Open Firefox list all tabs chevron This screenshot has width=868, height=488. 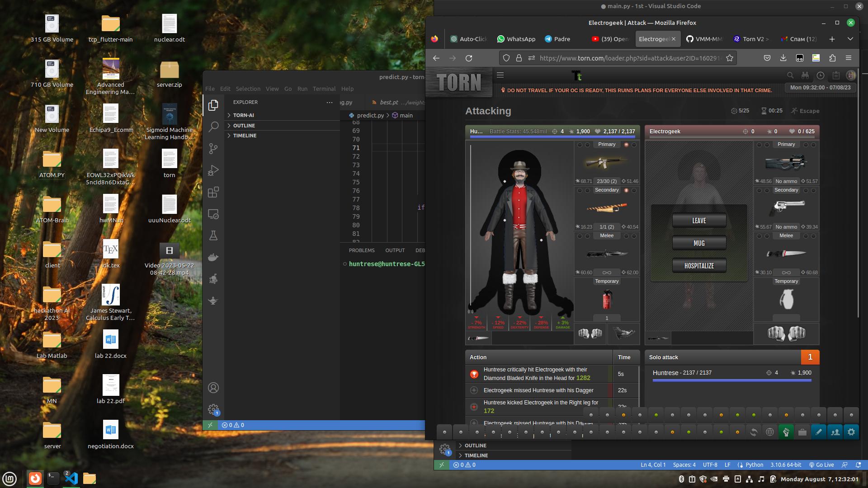[850, 39]
